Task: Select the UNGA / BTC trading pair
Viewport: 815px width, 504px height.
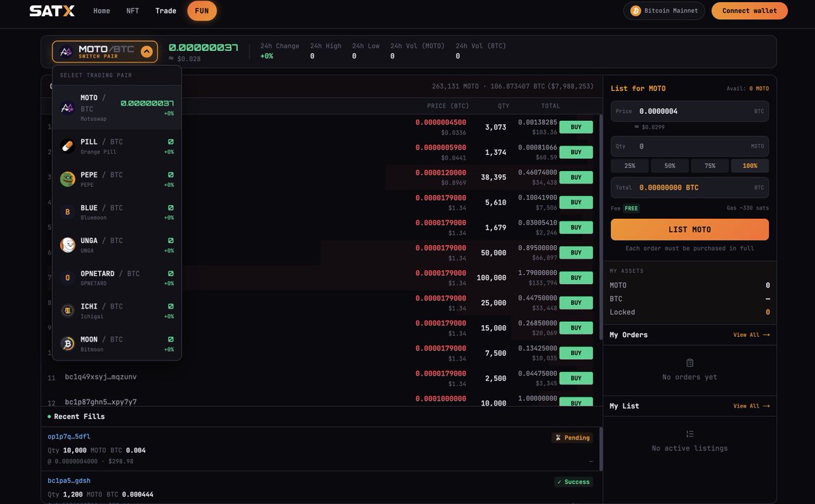Action: pyautogui.click(x=117, y=245)
